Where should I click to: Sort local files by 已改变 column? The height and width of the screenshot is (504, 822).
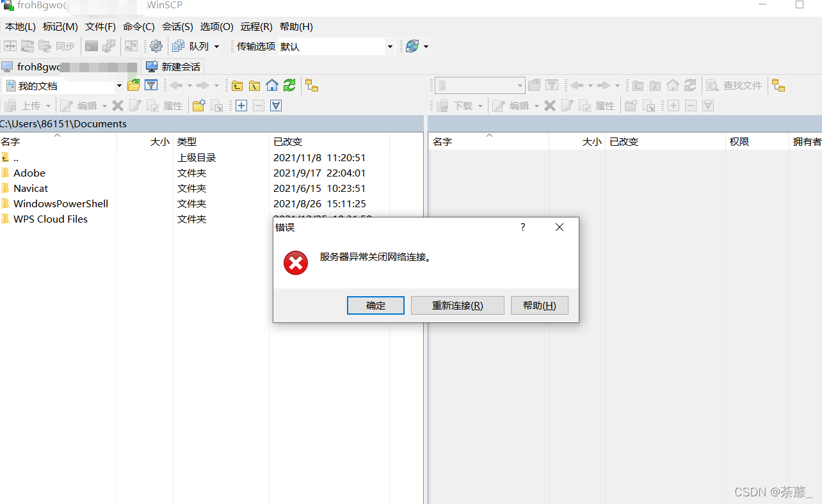point(329,141)
